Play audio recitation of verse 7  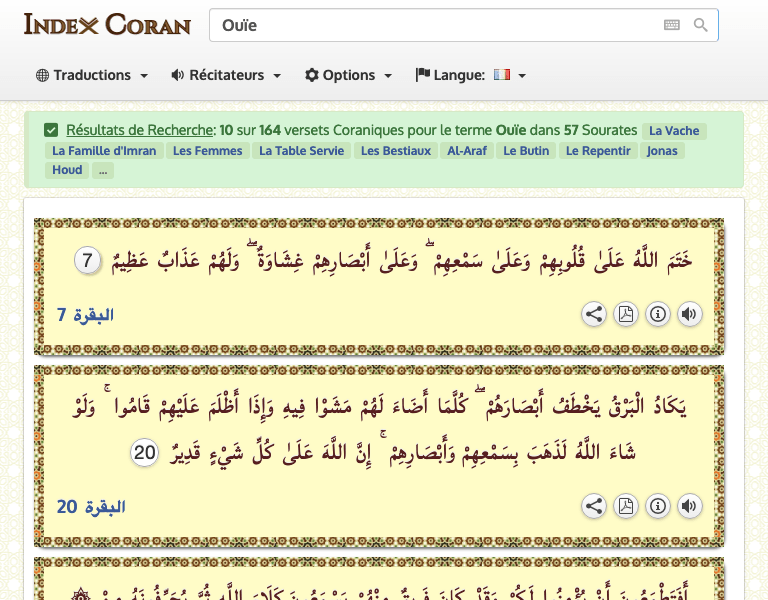click(x=689, y=314)
